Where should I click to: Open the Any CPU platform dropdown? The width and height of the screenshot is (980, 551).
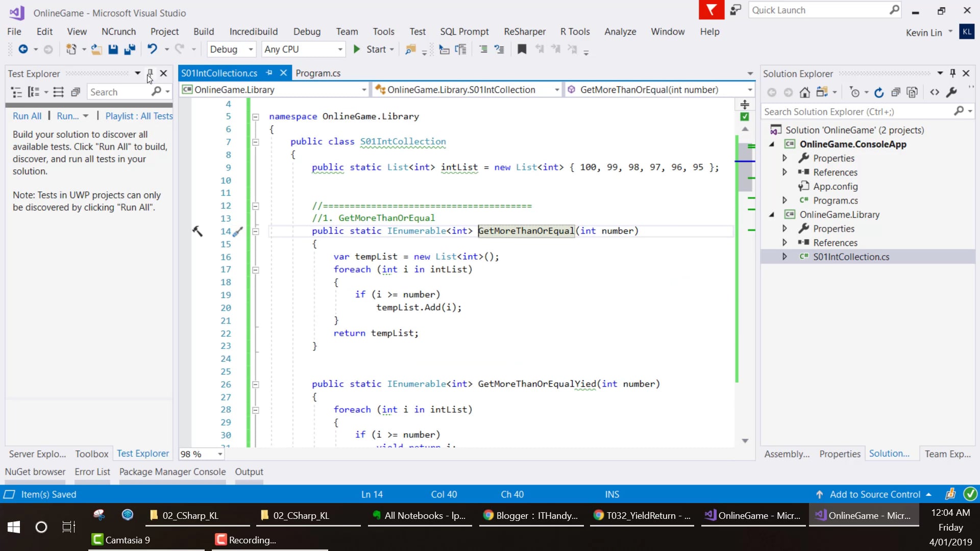click(x=303, y=49)
